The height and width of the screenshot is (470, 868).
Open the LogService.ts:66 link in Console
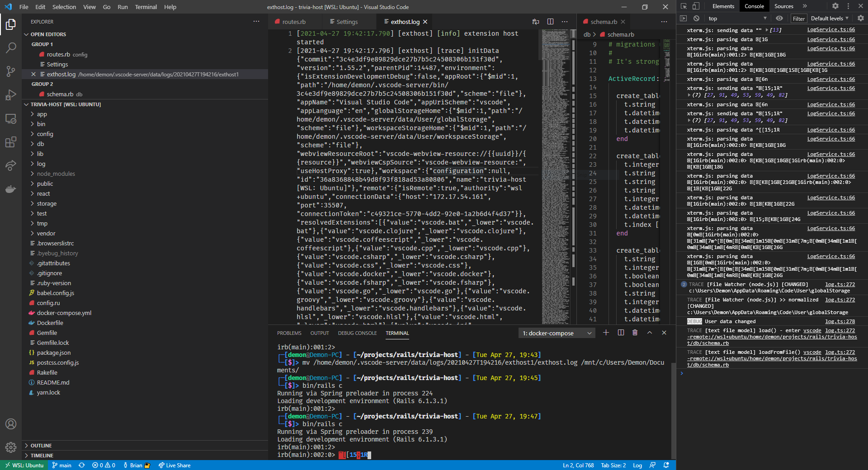(x=831, y=30)
